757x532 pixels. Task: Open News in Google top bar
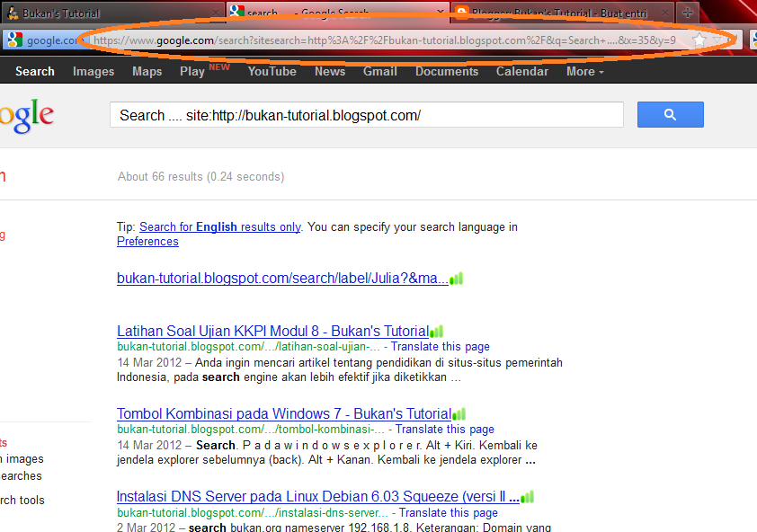coord(330,72)
